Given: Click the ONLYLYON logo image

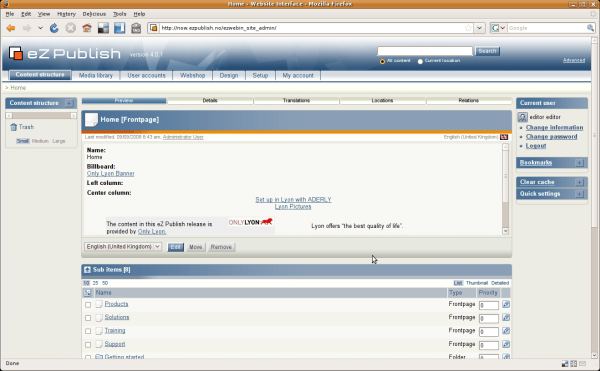Looking at the screenshot, I should click(x=250, y=222).
